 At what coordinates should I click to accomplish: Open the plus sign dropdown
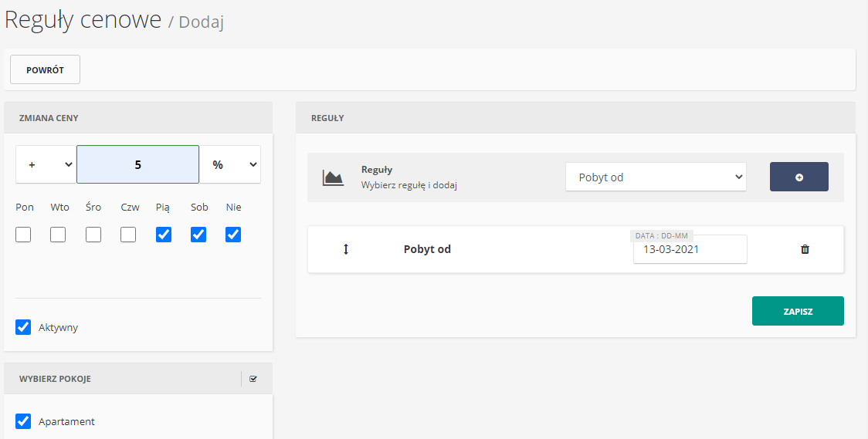(46, 164)
